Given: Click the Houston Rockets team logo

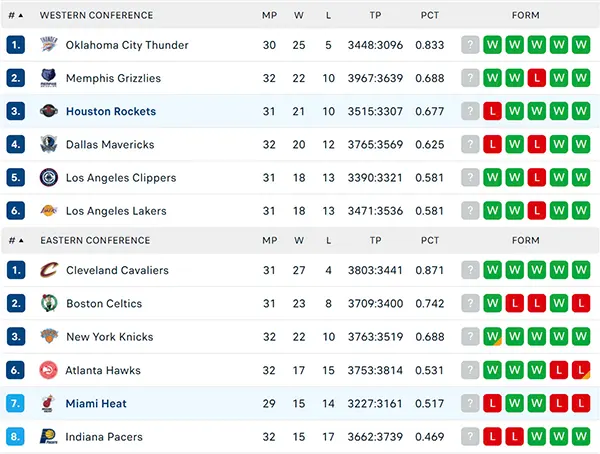Looking at the screenshot, I should [x=49, y=111].
